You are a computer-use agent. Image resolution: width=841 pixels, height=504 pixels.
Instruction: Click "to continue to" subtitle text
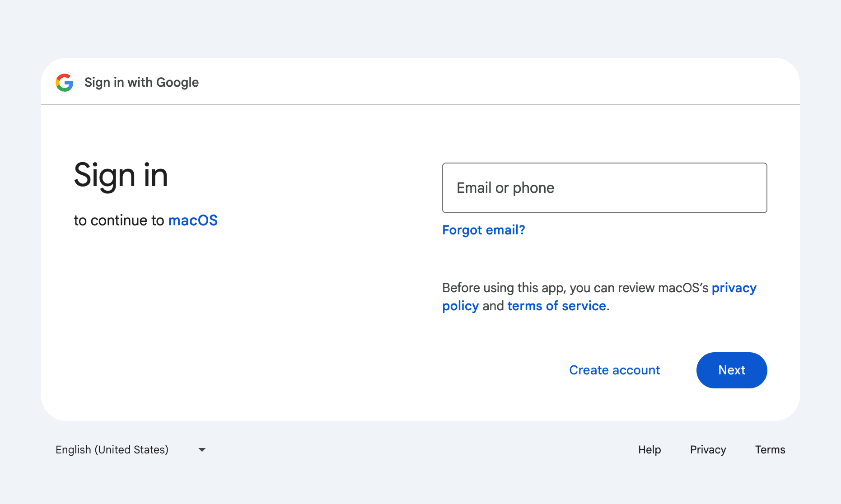tap(119, 220)
